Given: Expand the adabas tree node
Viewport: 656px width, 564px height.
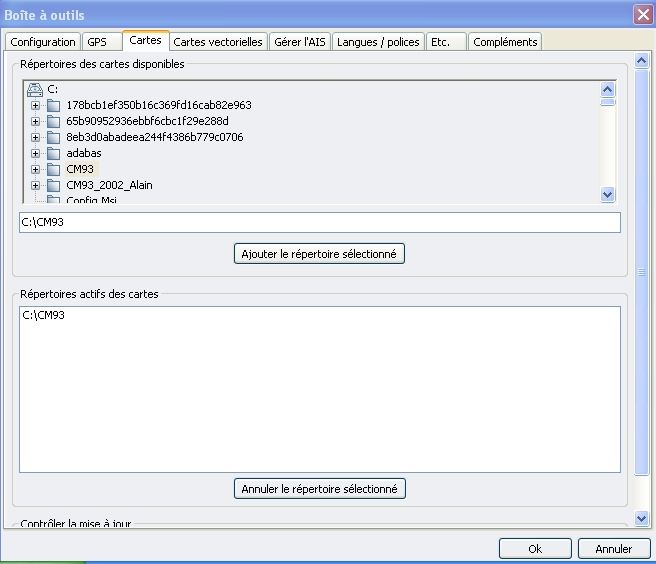Looking at the screenshot, I should click(x=36, y=153).
